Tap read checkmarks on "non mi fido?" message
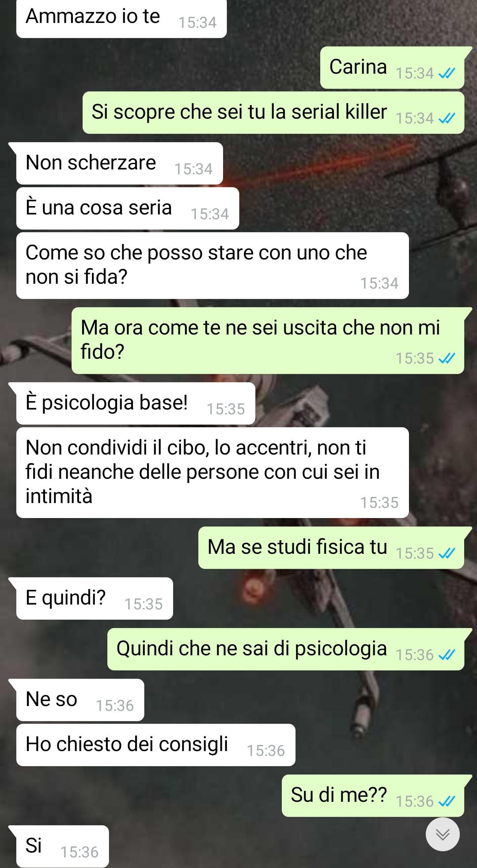The height and width of the screenshot is (868, 477). [x=447, y=358]
